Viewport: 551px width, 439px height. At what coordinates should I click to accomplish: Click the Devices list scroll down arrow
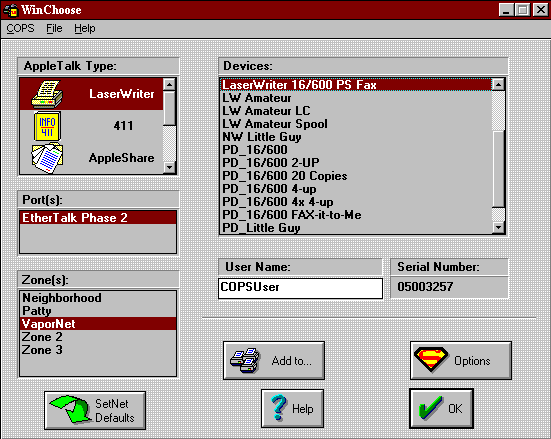pos(499,227)
